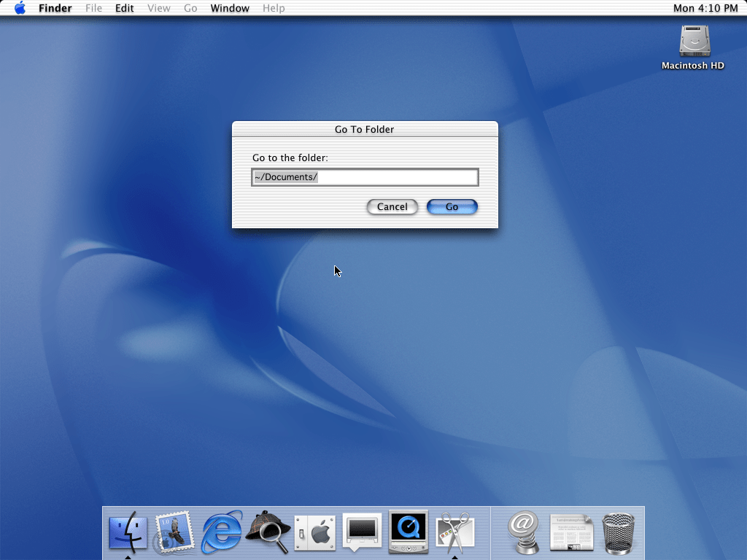This screenshot has height=560, width=747.
Task: Click the Go To Folder title bar
Action: [365, 129]
